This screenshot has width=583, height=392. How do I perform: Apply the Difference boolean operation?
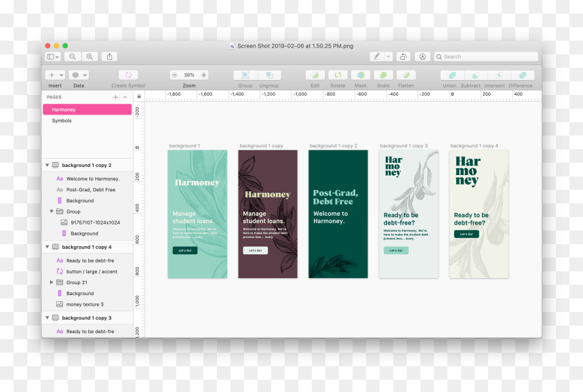(523, 75)
